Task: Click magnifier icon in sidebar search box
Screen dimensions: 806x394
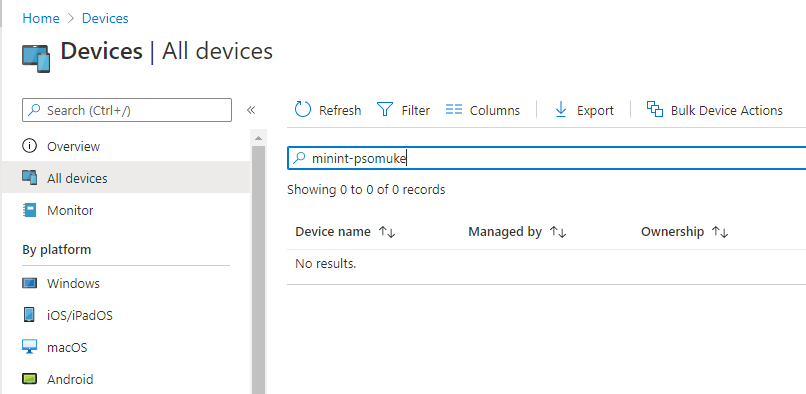Action: [x=34, y=110]
